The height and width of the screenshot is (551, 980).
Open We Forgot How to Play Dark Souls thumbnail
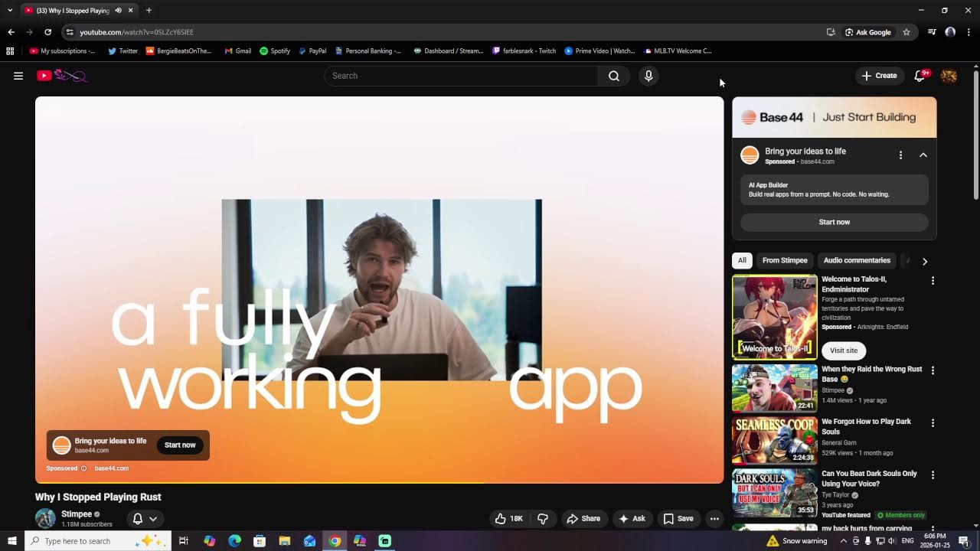(775, 440)
